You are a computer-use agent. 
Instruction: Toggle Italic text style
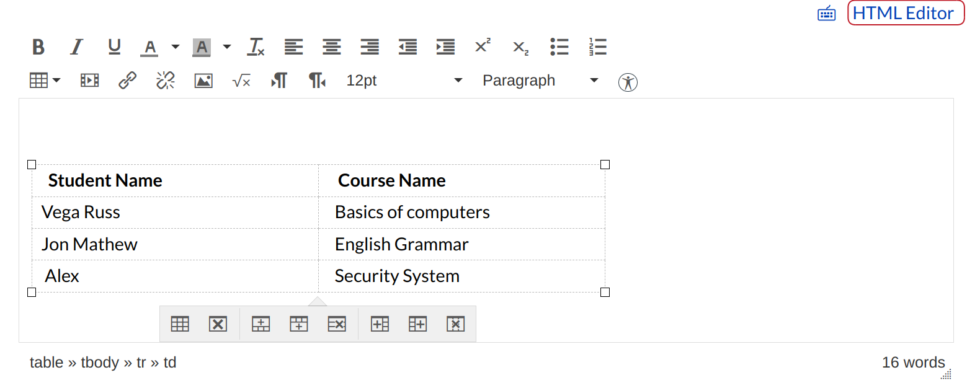(x=76, y=47)
